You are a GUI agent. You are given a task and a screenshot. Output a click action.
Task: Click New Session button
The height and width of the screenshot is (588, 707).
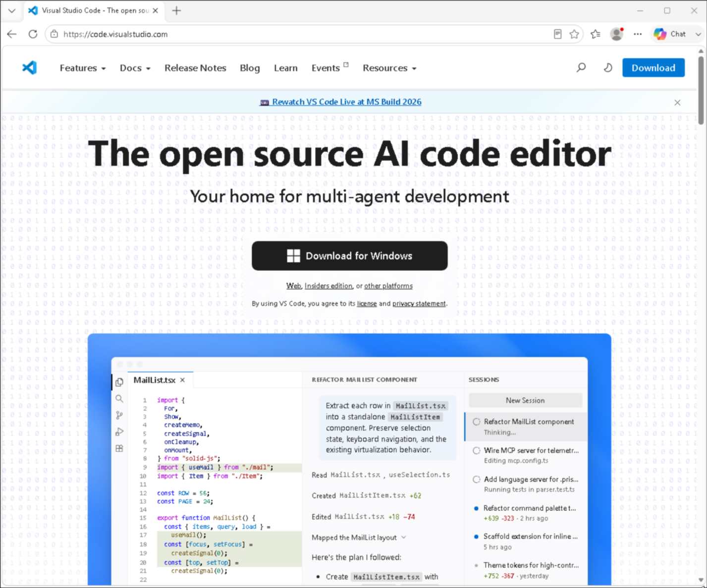tap(525, 400)
